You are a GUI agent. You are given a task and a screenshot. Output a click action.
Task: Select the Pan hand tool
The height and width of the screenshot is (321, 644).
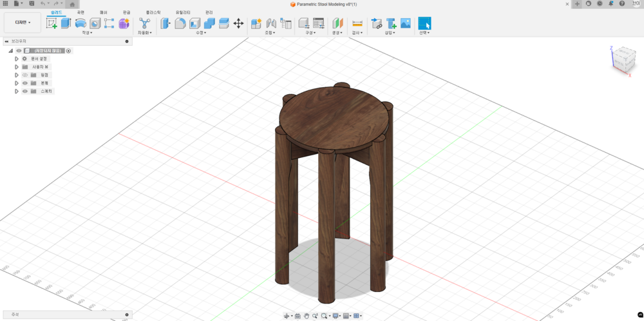click(306, 316)
